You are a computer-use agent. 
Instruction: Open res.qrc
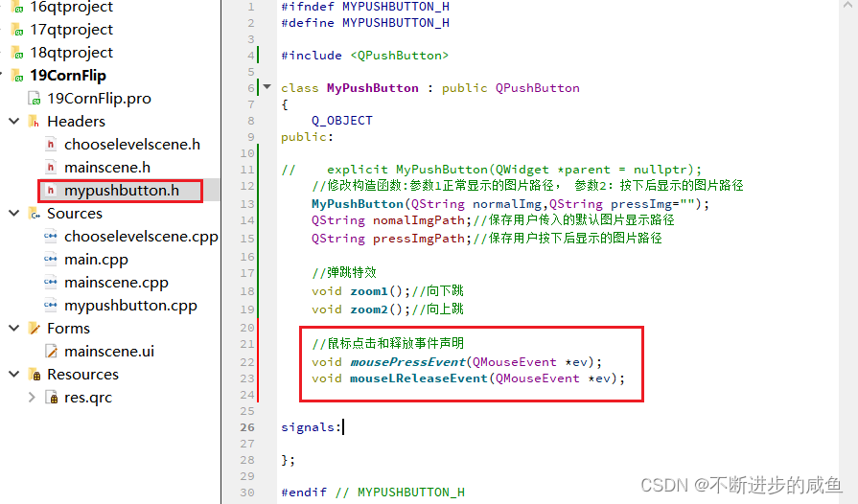(x=88, y=398)
